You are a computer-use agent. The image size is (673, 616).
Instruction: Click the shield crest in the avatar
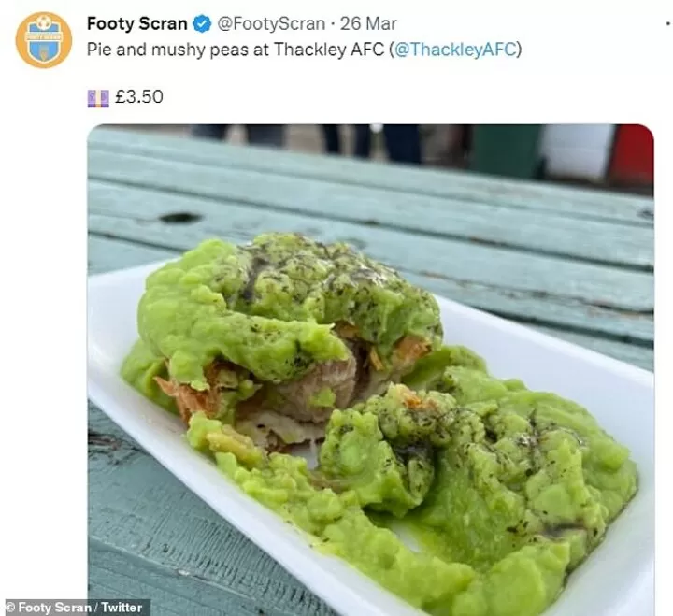pos(43,43)
